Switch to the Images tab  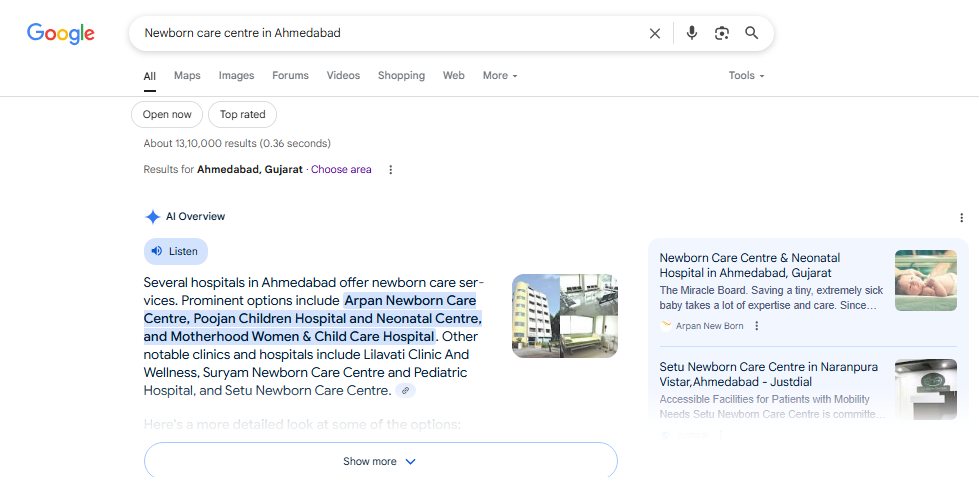tap(236, 76)
